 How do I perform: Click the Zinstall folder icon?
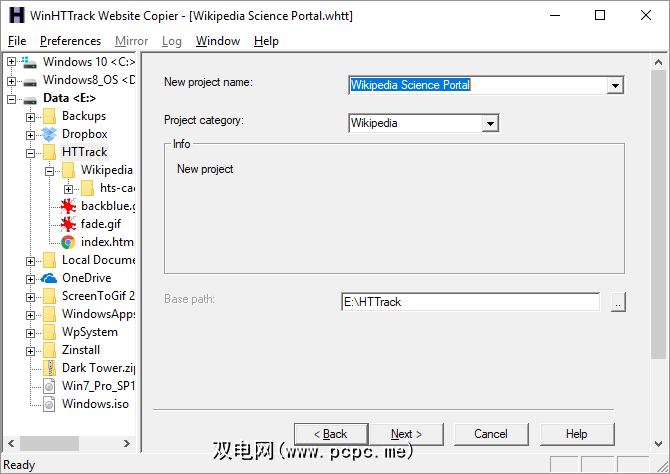50,350
